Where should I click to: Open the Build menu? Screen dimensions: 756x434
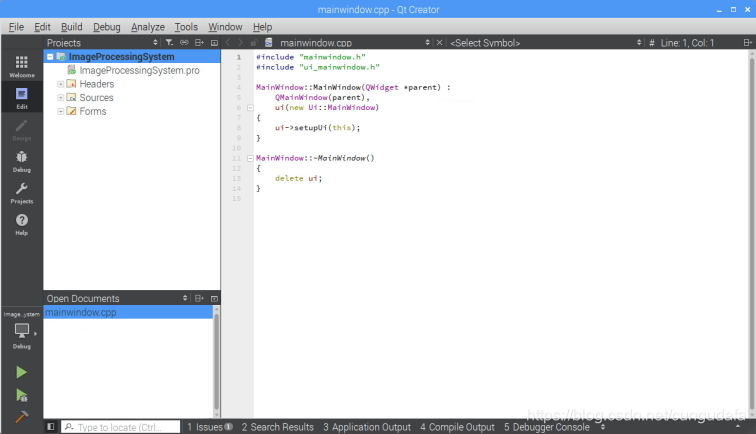point(71,27)
